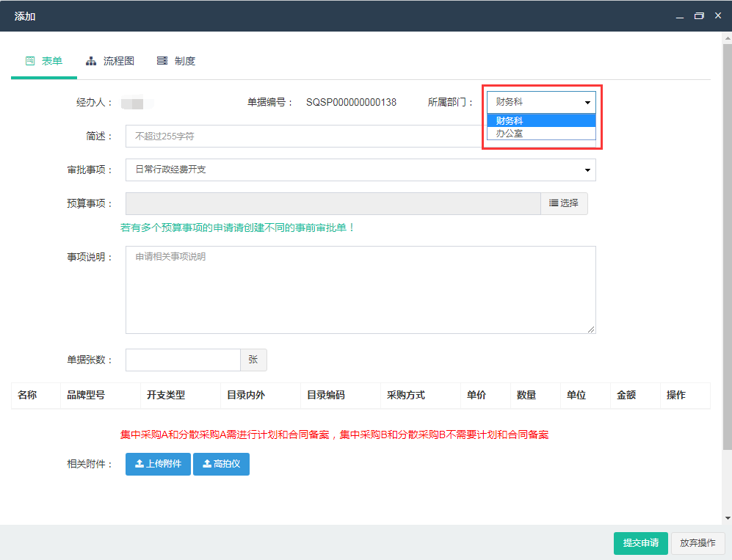
Task: Maximize the 添加 dialog window
Action: click(699, 16)
